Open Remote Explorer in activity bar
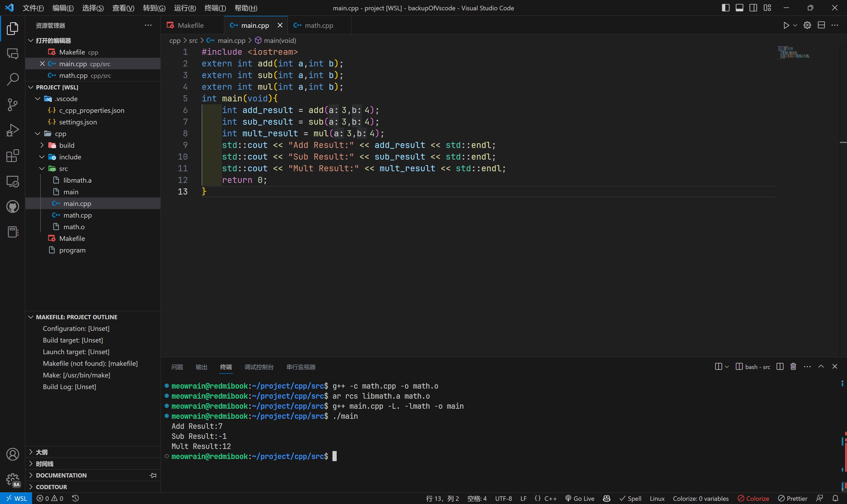The image size is (847, 504). pyautogui.click(x=12, y=181)
